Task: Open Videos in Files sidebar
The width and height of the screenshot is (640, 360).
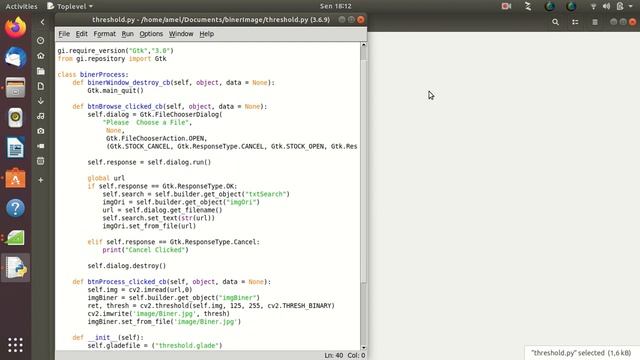Action: (x=40, y=146)
